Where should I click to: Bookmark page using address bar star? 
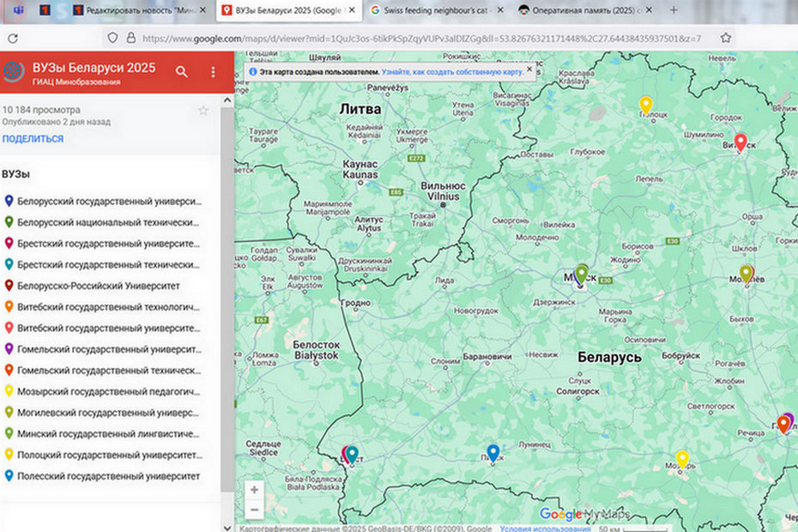pyautogui.click(x=726, y=38)
